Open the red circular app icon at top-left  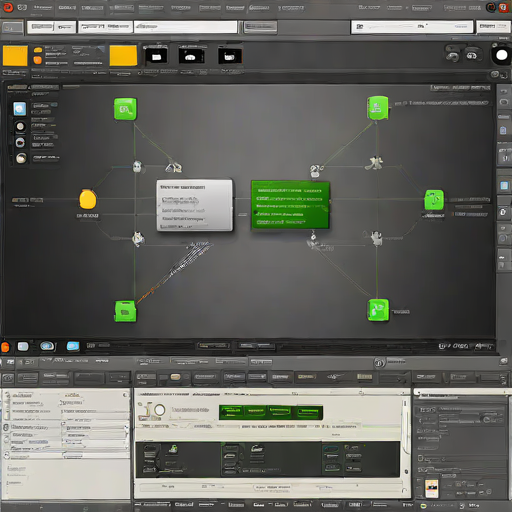point(8,7)
